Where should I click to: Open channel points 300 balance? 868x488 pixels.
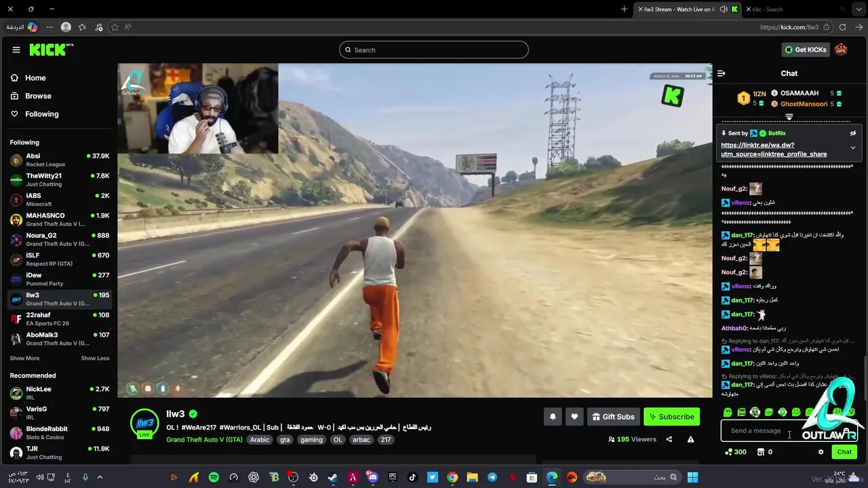[x=736, y=452]
